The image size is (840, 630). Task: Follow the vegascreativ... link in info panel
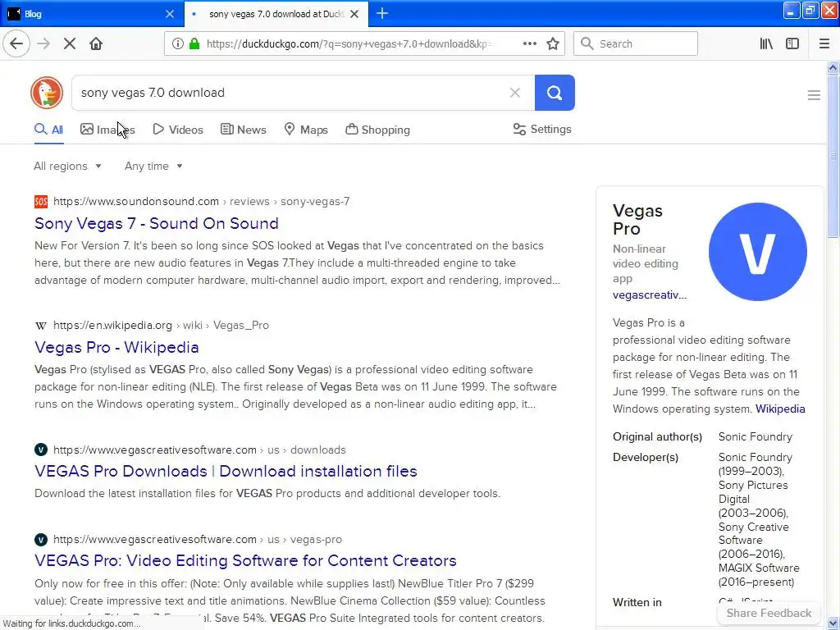pos(650,294)
